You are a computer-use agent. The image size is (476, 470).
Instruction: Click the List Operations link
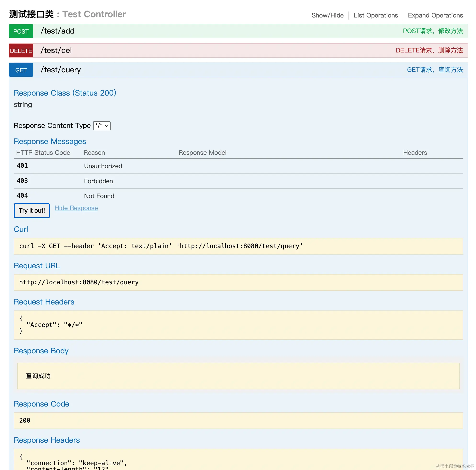(x=375, y=15)
